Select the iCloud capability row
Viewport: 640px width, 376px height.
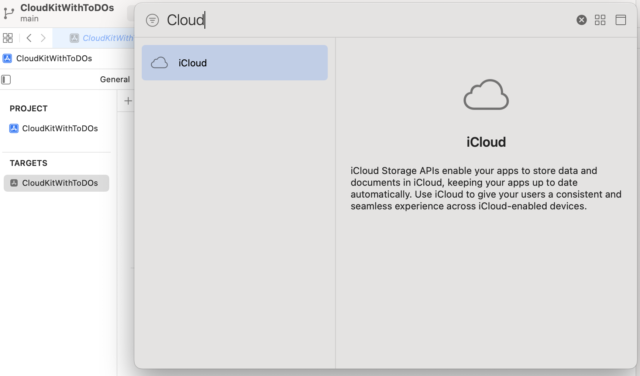(x=235, y=62)
